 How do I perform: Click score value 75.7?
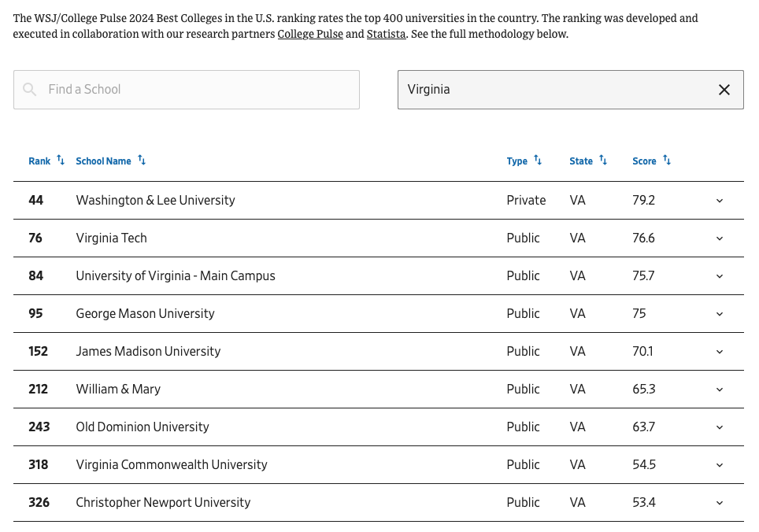point(643,275)
